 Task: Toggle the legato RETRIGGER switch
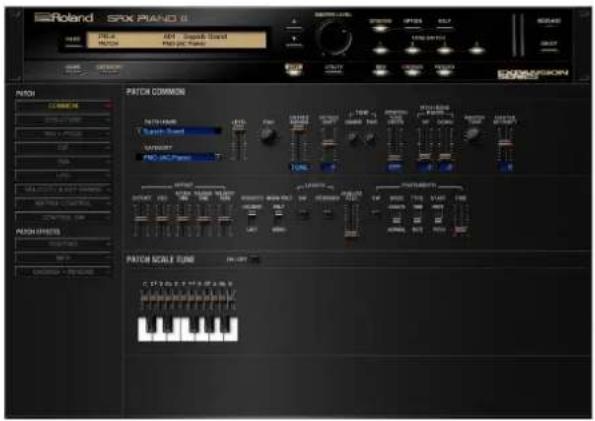tap(328, 213)
